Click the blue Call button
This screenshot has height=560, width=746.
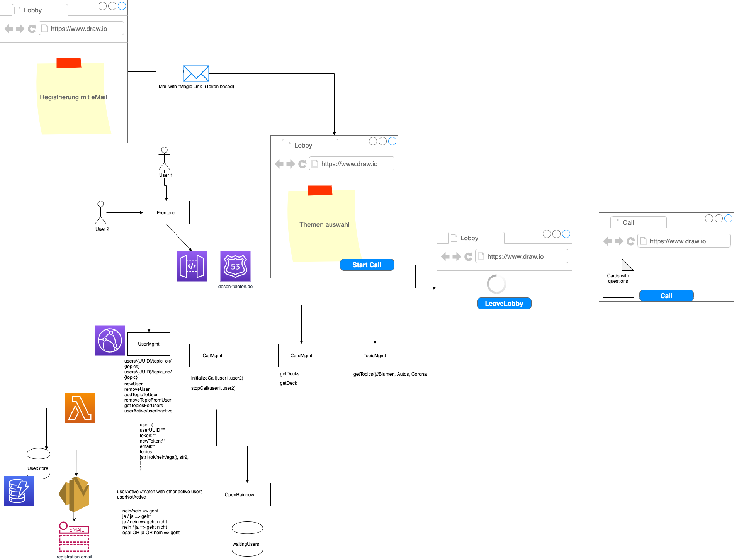click(x=666, y=295)
